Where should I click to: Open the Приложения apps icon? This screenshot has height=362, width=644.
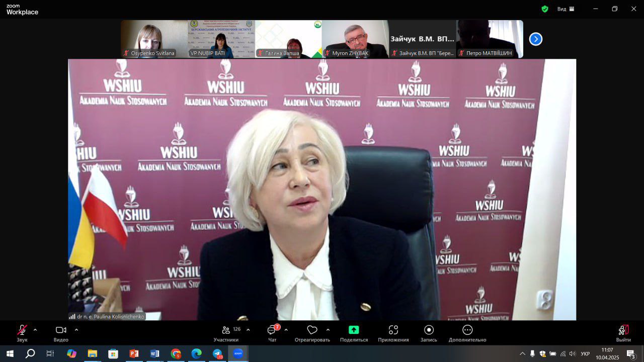[393, 330]
